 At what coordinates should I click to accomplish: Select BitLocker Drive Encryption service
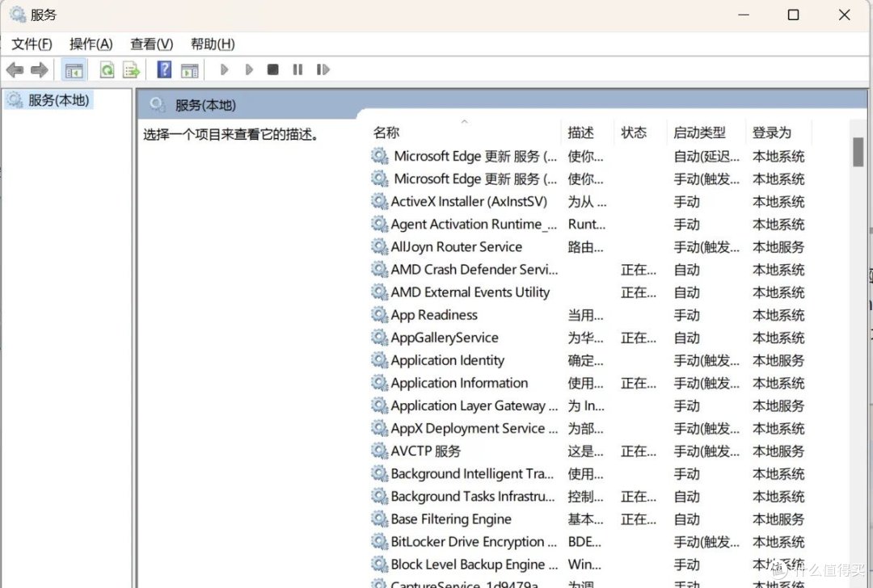point(588,542)
